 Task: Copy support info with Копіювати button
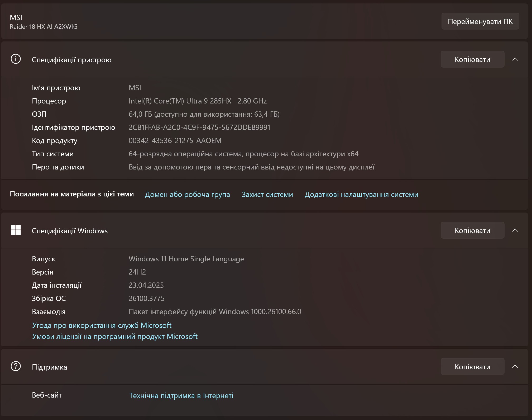472,366
